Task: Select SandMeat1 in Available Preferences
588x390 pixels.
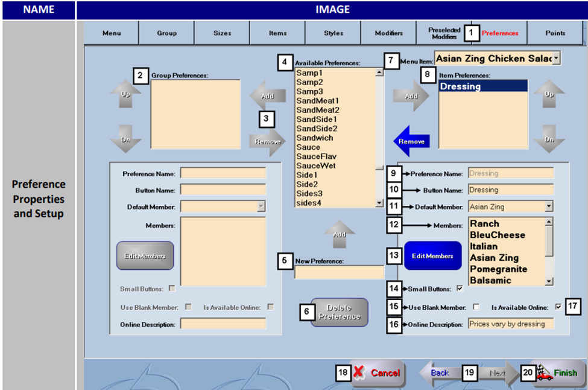Action: pos(335,101)
